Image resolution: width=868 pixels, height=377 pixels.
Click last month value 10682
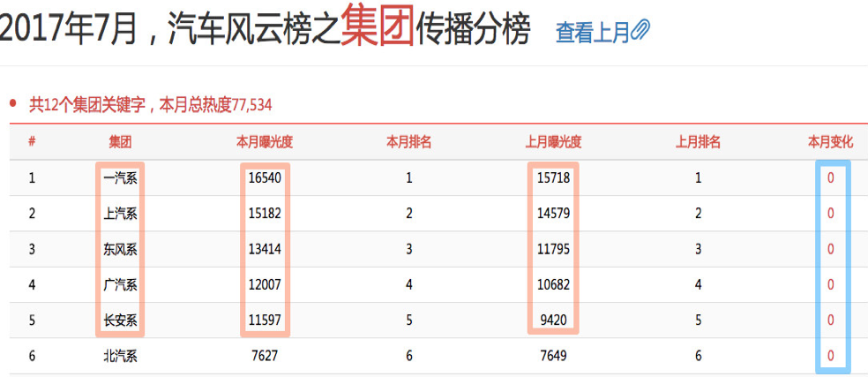(553, 284)
